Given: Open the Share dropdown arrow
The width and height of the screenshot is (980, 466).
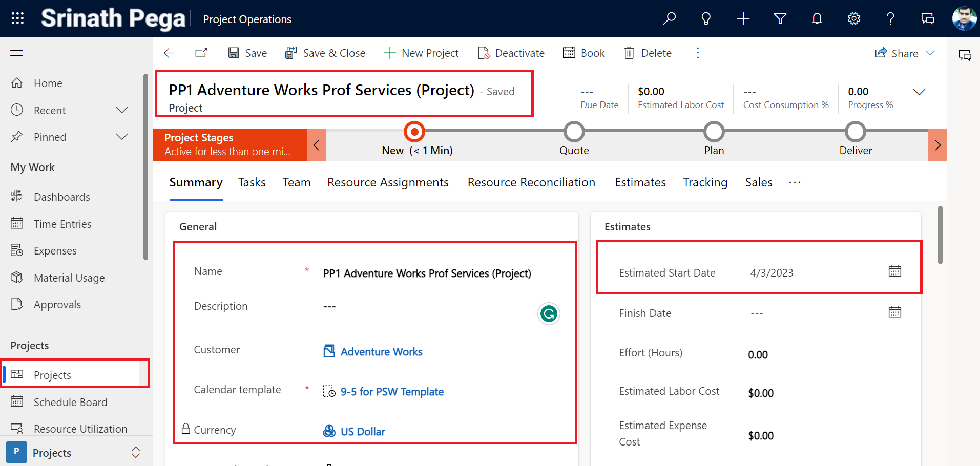Looking at the screenshot, I should coord(930,53).
